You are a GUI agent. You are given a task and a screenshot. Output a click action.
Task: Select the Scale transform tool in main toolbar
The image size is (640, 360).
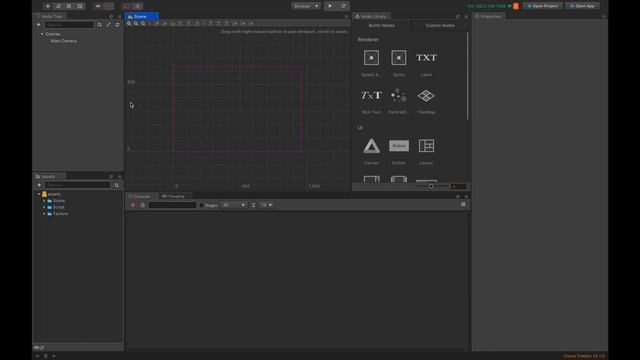pyautogui.click(x=69, y=6)
